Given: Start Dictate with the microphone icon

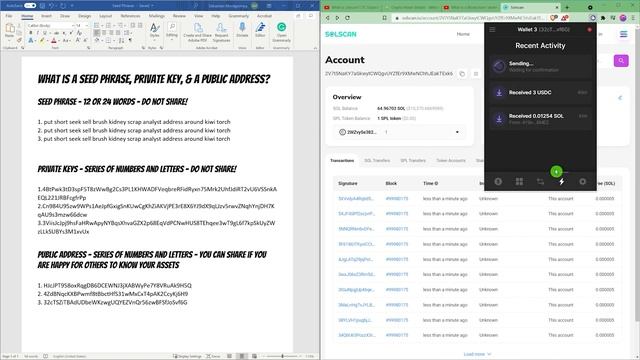Looking at the screenshot, I should tap(242, 30).
